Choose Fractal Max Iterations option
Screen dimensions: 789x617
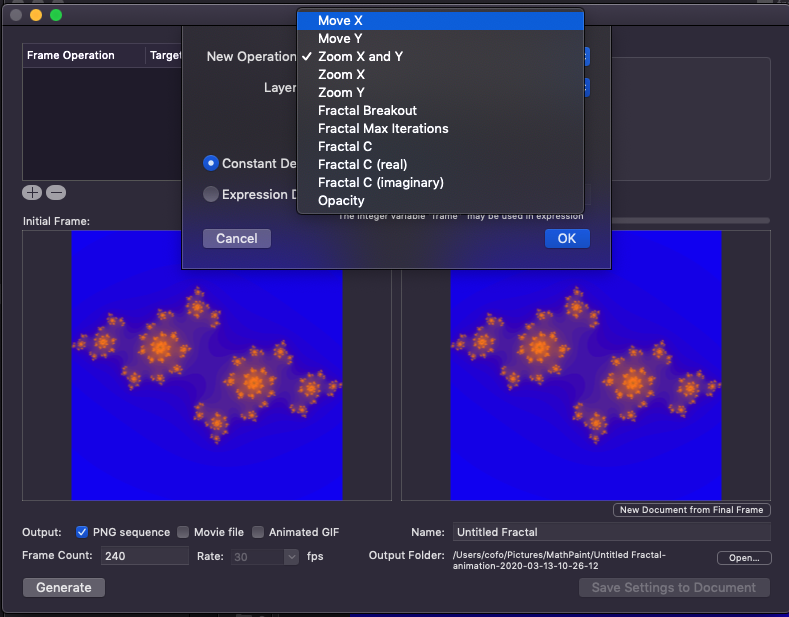(440, 129)
